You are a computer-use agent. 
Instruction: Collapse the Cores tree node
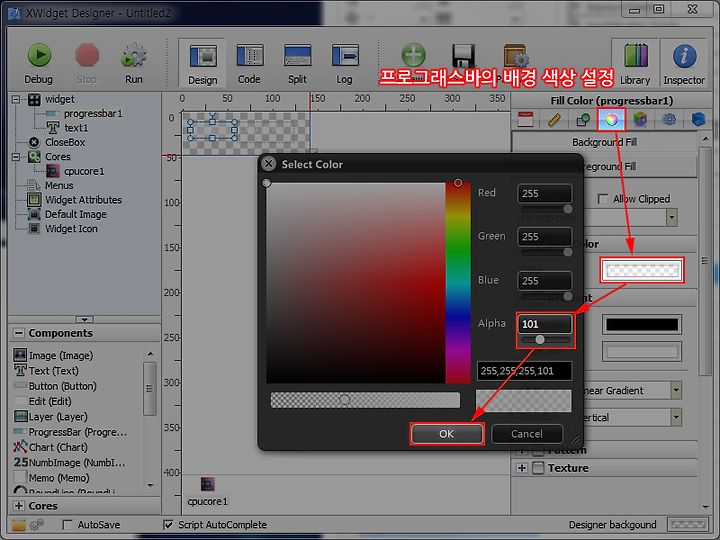point(16,157)
